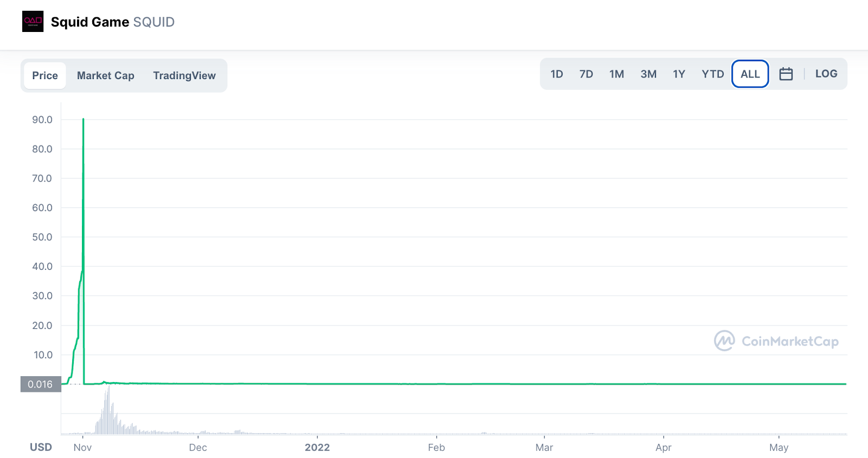
Task: Open the TradingView tab
Action: (x=184, y=75)
